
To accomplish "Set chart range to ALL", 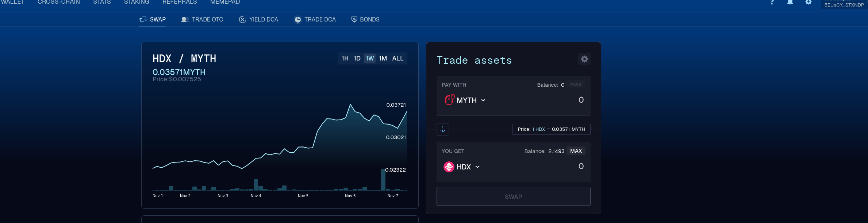I will [398, 58].
